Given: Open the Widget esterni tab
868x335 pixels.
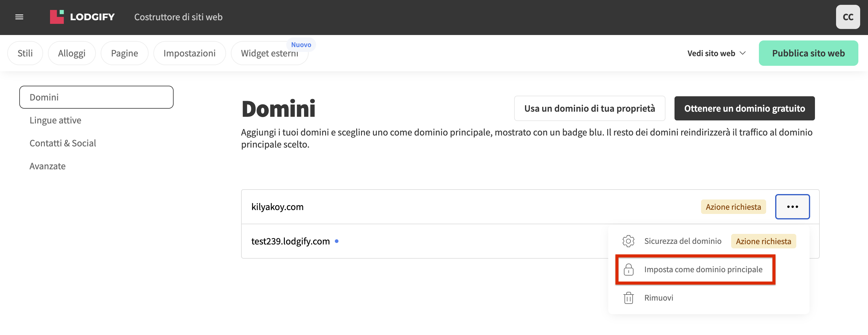Looking at the screenshot, I should (x=269, y=53).
